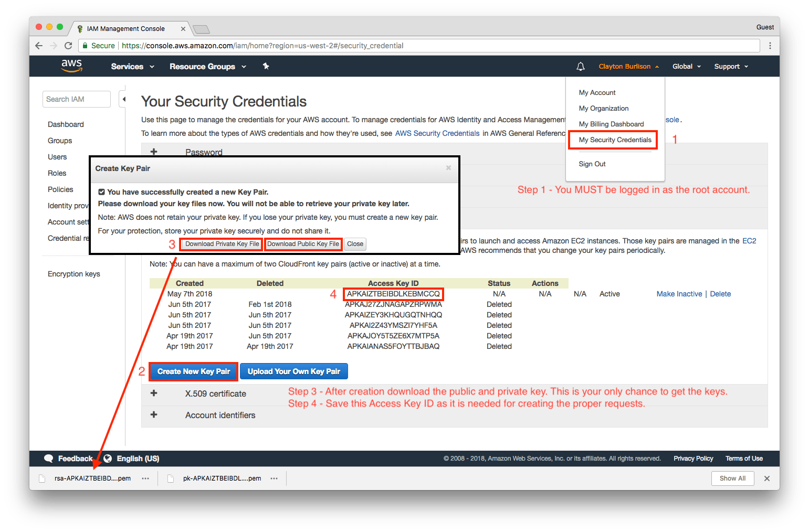Click the AWS logo home icon

point(71,66)
